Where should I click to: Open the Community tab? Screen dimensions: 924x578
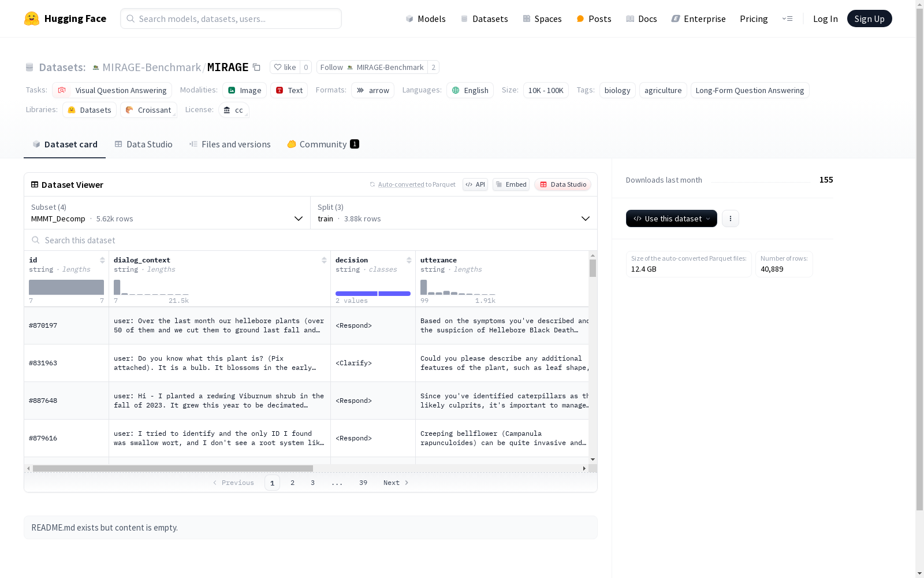click(323, 144)
